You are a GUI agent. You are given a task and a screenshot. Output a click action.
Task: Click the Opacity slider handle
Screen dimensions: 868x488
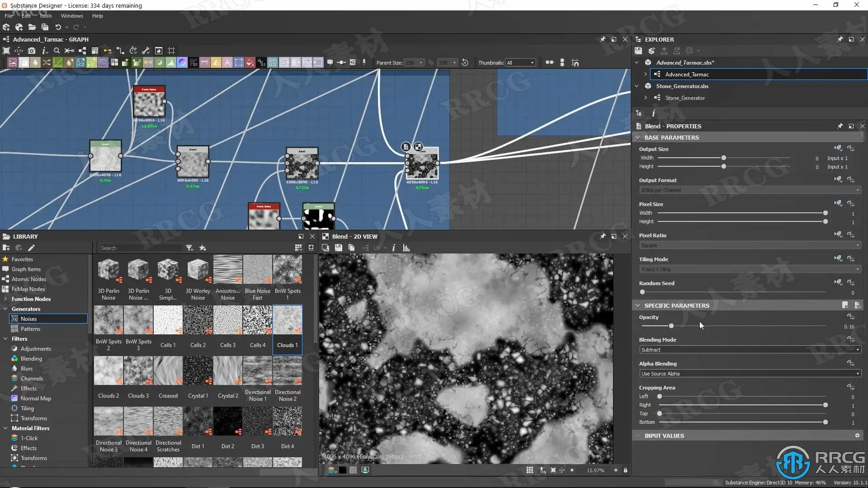[x=671, y=326]
